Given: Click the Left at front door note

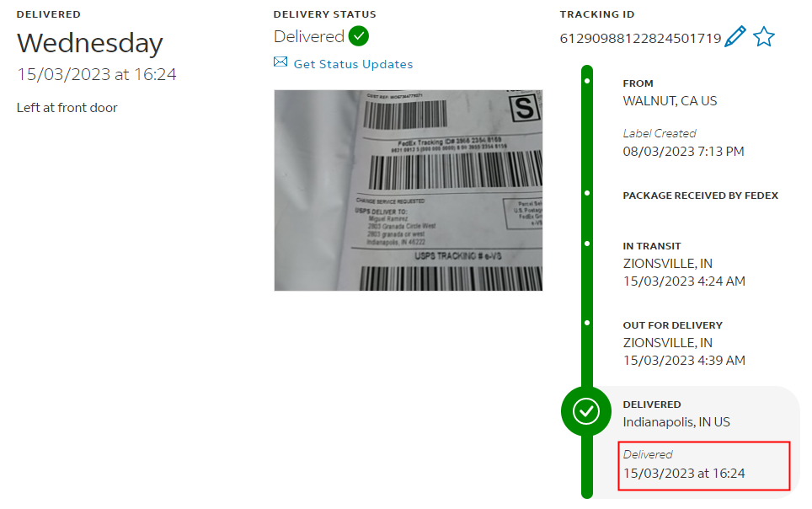Looking at the screenshot, I should (67, 108).
